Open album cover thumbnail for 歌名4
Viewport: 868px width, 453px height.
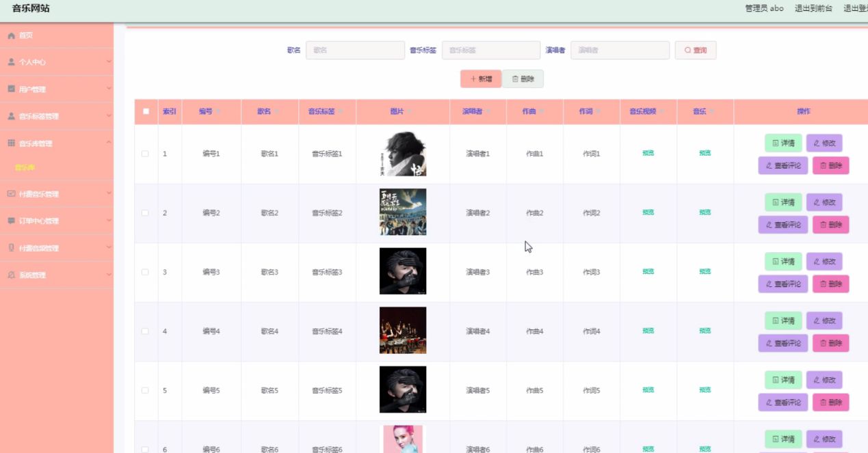click(x=403, y=330)
